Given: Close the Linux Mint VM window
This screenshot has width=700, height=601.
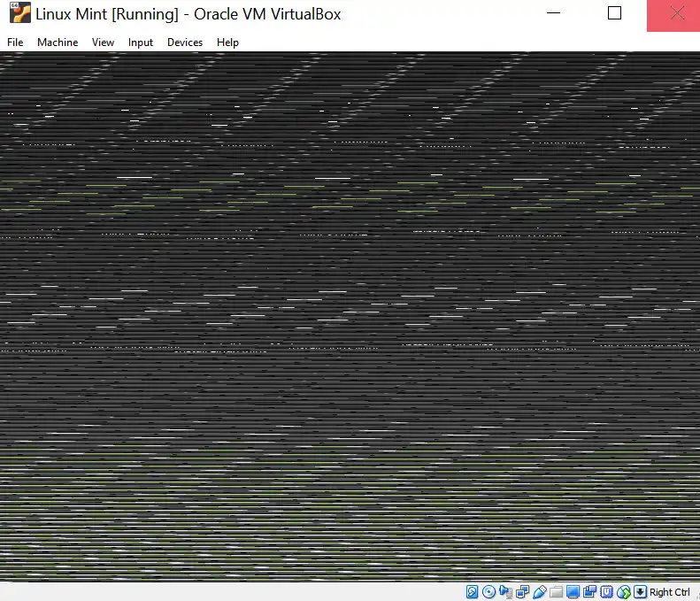Looking at the screenshot, I should (677, 14).
